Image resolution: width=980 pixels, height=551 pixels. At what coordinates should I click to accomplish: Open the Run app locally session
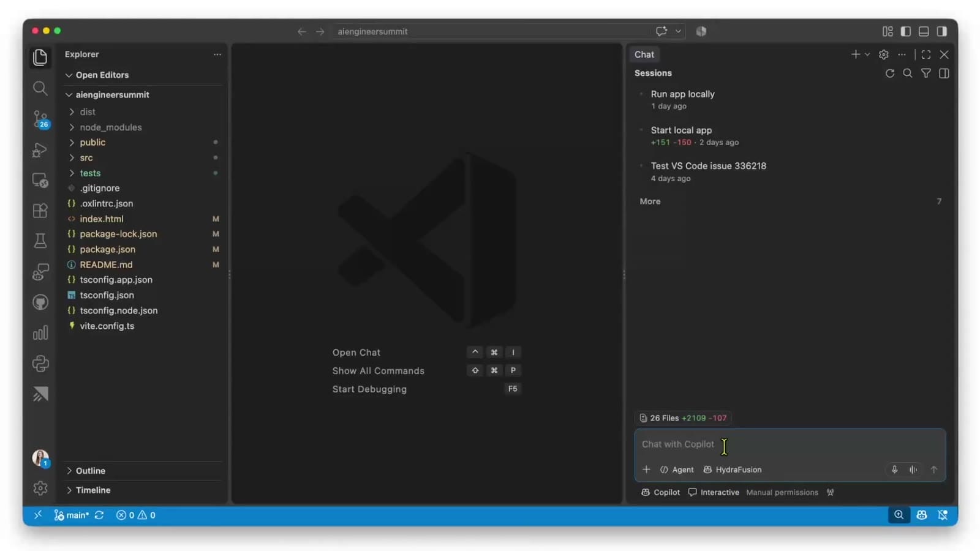(x=790, y=100)
